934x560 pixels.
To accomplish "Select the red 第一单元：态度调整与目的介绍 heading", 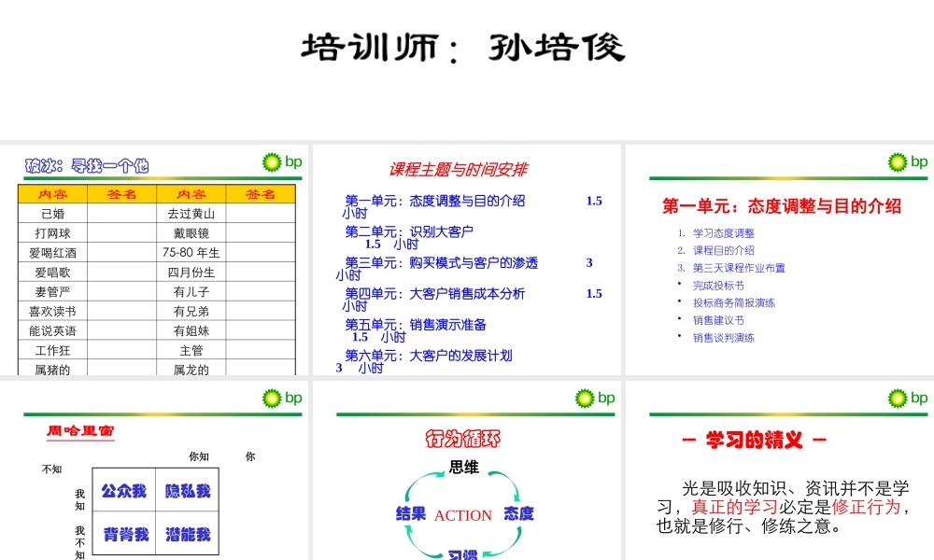I will click(782, 206).
